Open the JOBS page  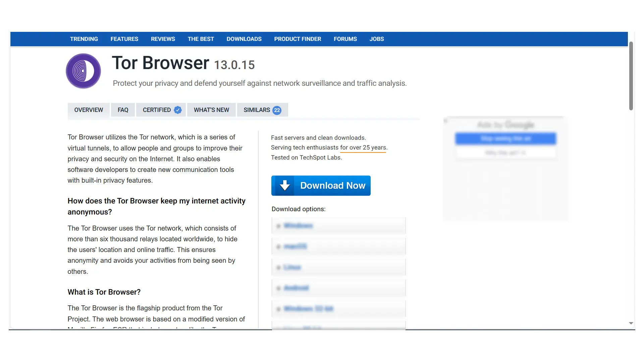[377, 39]
